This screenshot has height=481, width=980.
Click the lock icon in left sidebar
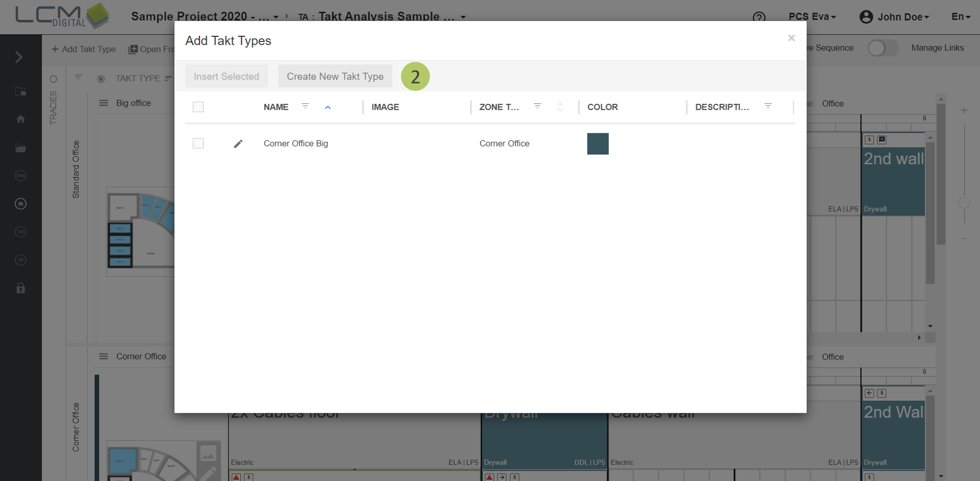(20, 288)
